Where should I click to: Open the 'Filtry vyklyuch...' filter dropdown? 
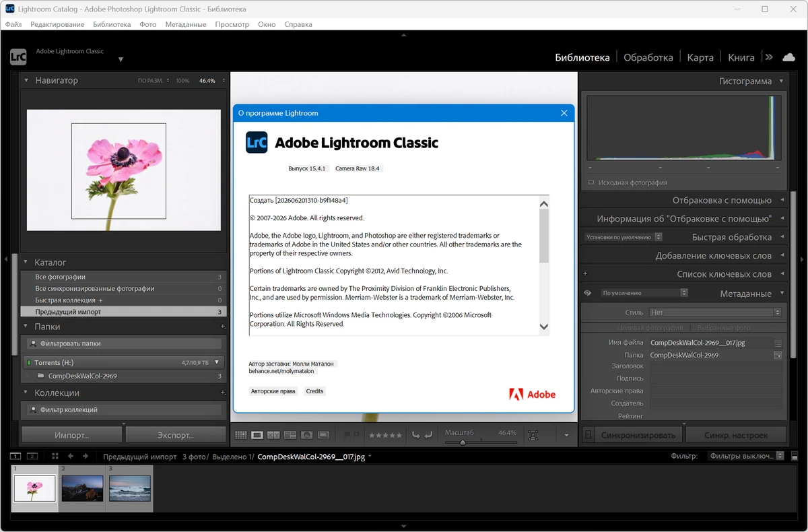(746, 456)
